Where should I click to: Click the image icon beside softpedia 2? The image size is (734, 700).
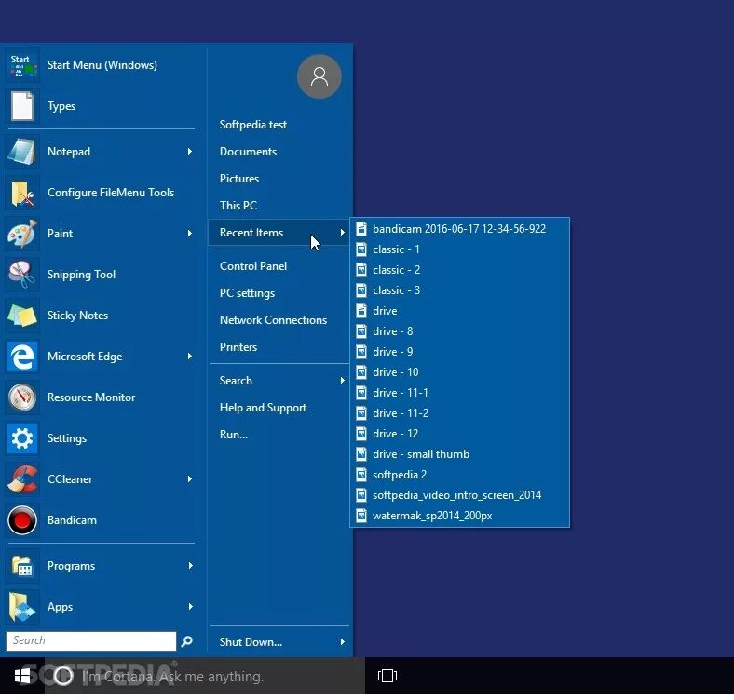point(360,475)
